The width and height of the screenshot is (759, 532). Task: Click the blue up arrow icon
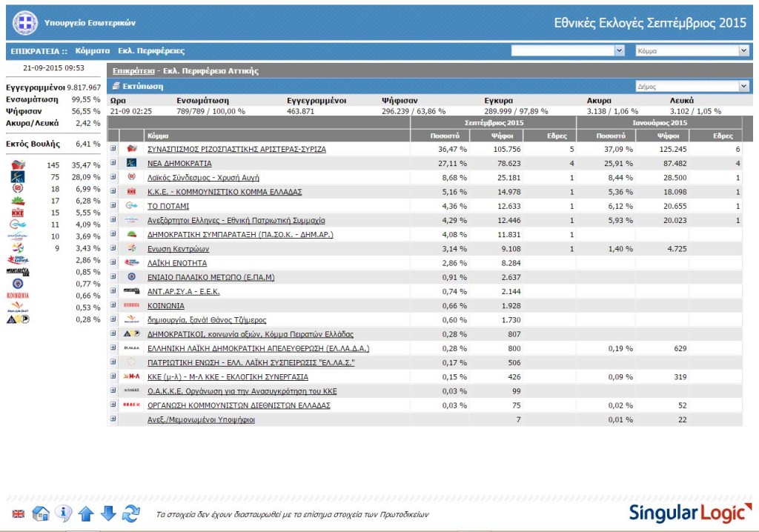[86, 513]
